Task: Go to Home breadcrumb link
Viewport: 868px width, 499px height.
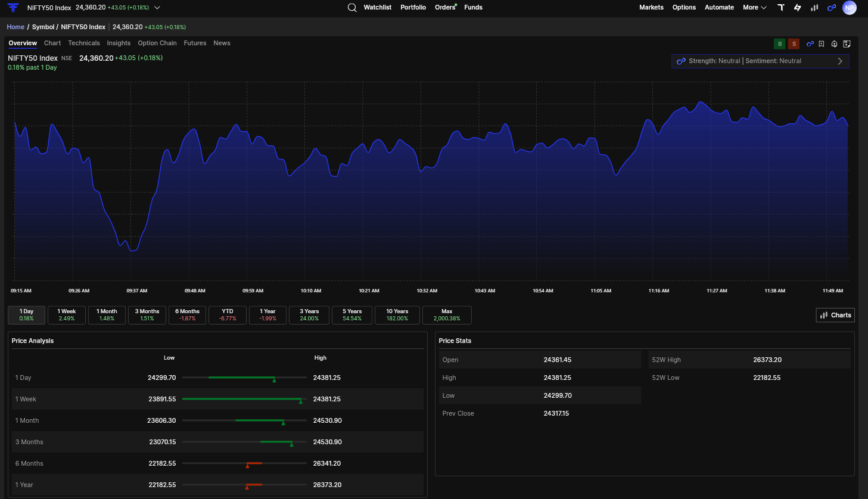Action: click(15, 27)
